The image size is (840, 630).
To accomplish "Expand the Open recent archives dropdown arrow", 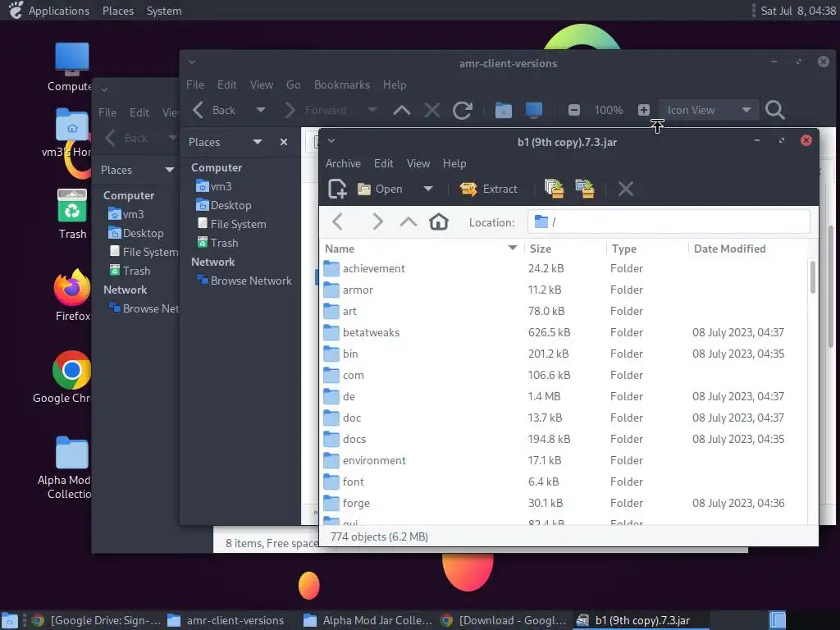I will [x=427, y=189].
